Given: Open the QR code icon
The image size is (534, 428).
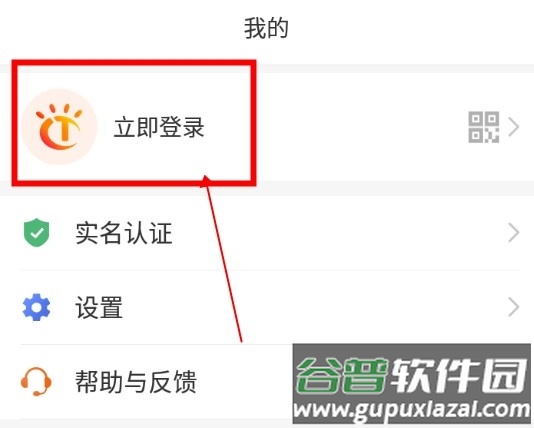Looking at the screenshot, I should pos(484,127).
